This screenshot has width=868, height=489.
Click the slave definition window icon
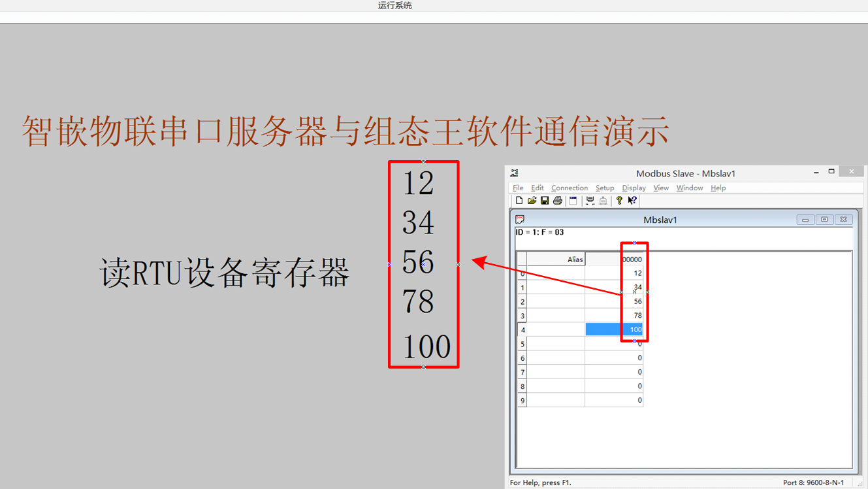(x=573, y=201)
